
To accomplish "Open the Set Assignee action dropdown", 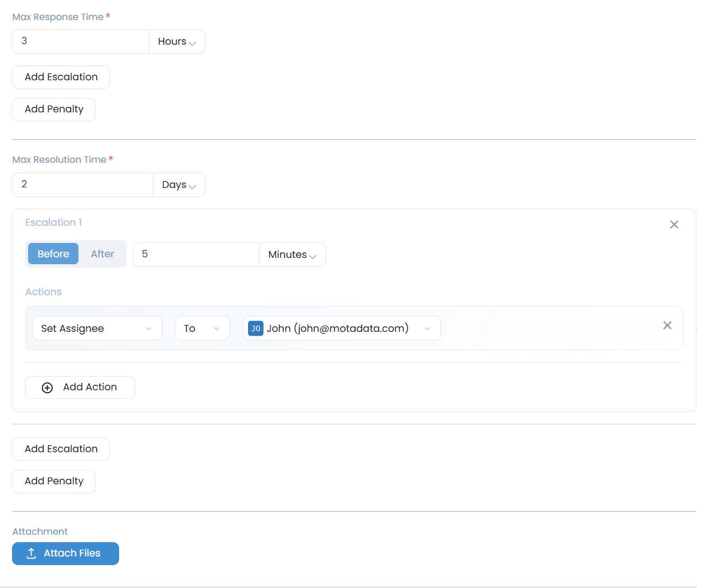I will click(x=97, y=328).
